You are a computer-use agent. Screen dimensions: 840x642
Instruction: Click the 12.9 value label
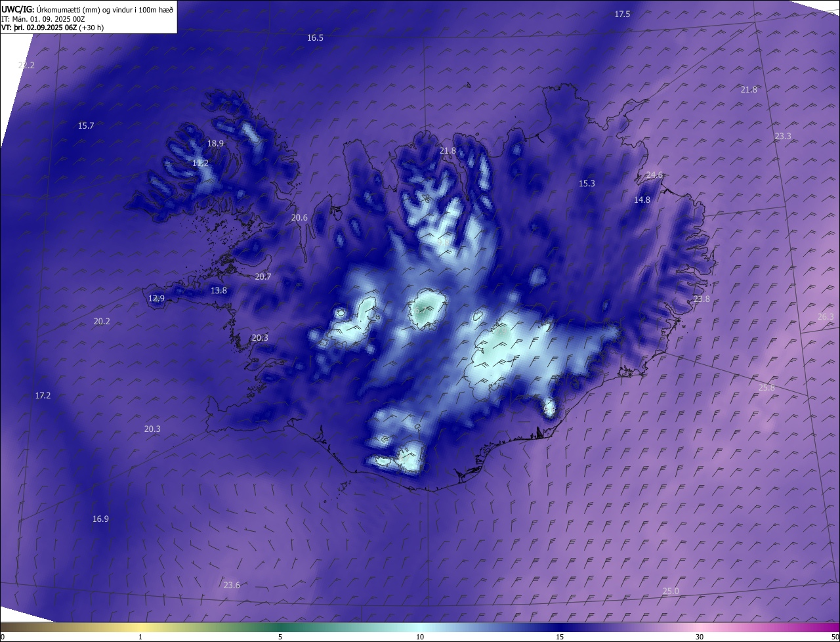point(156,299)
